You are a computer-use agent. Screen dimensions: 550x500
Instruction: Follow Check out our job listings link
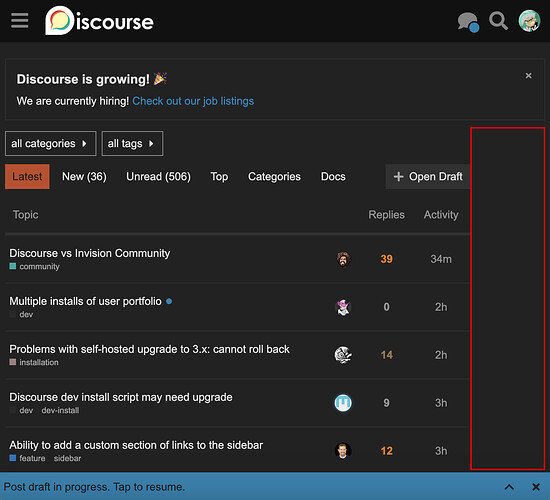tap(193, 101)
